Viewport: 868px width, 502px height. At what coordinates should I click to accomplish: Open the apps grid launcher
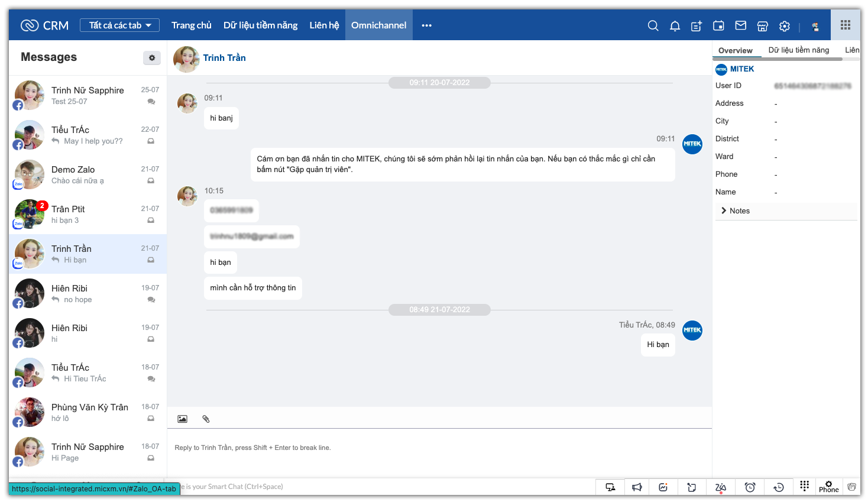click(x=845, y=25)
